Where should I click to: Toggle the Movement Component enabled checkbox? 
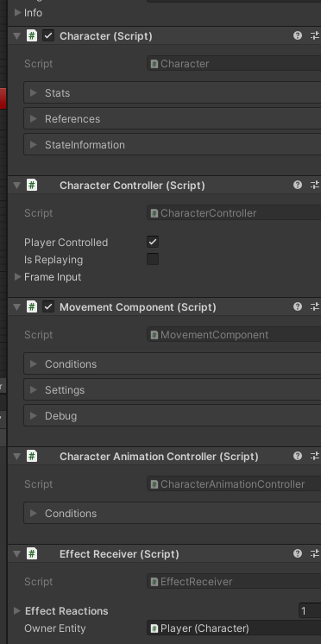click(x=48, y=306)
